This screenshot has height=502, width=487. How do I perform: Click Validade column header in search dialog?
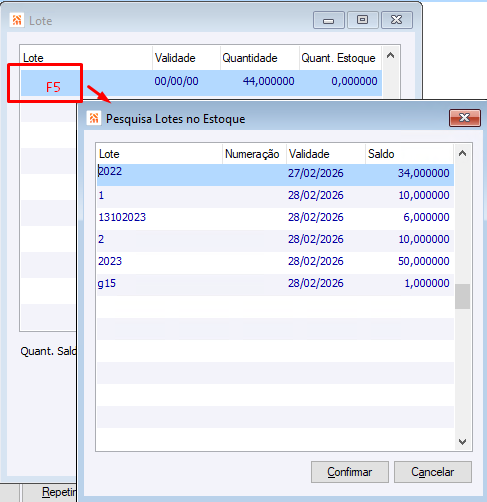[x=326, y=154]
